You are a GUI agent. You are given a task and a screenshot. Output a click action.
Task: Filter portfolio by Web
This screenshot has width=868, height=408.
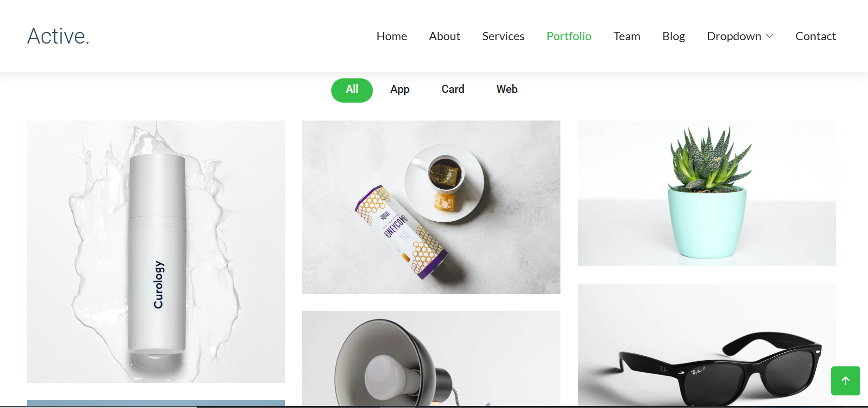click(x=507, y=90)
